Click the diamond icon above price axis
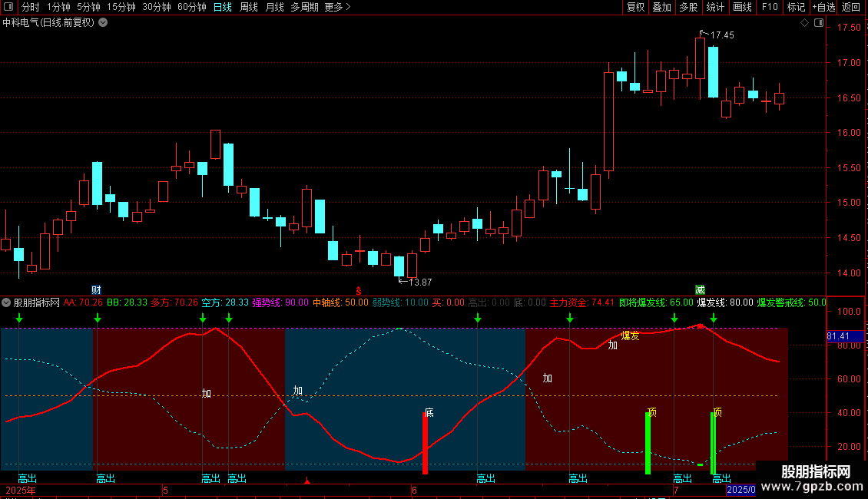868x499 pixels. pos(805,23)
